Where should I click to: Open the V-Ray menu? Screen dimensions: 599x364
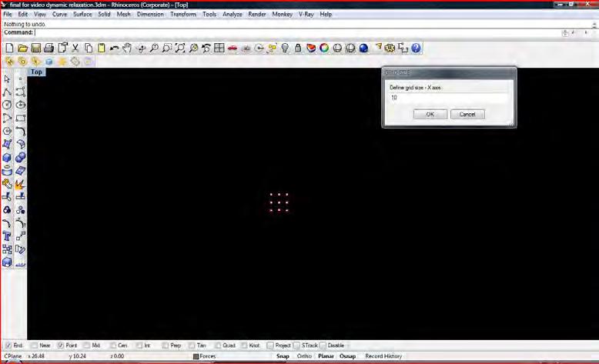pos(306,14)
